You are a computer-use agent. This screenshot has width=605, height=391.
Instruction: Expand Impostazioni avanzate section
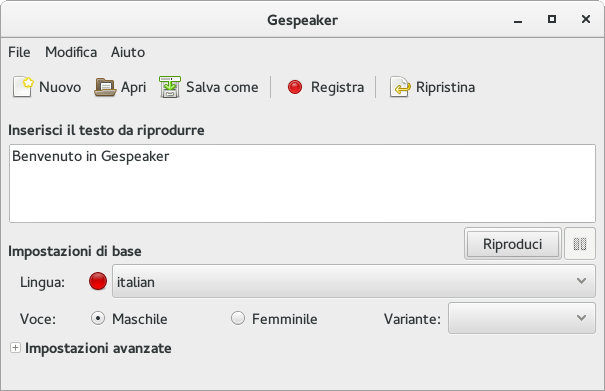15,348
